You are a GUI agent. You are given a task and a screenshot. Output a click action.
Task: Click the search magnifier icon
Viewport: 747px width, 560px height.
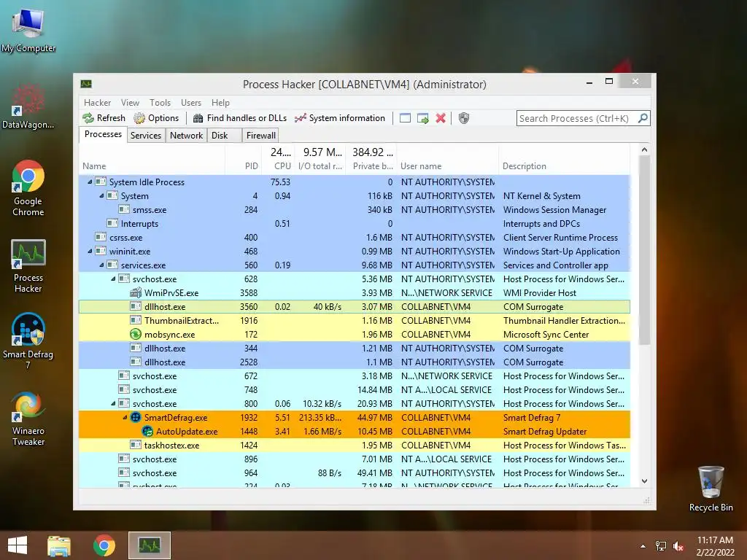(643, 117)
